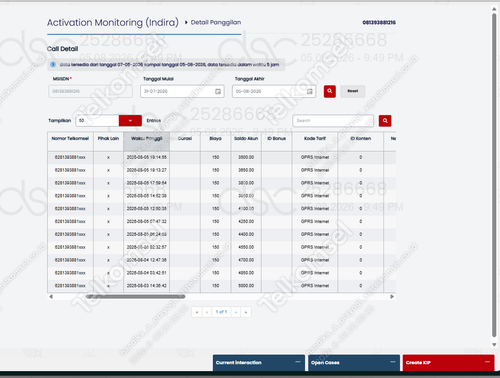Minimize the Create KIP panel
Viewport: 500px width, 378px height.
pyautogui.click(x=487, y=362)
